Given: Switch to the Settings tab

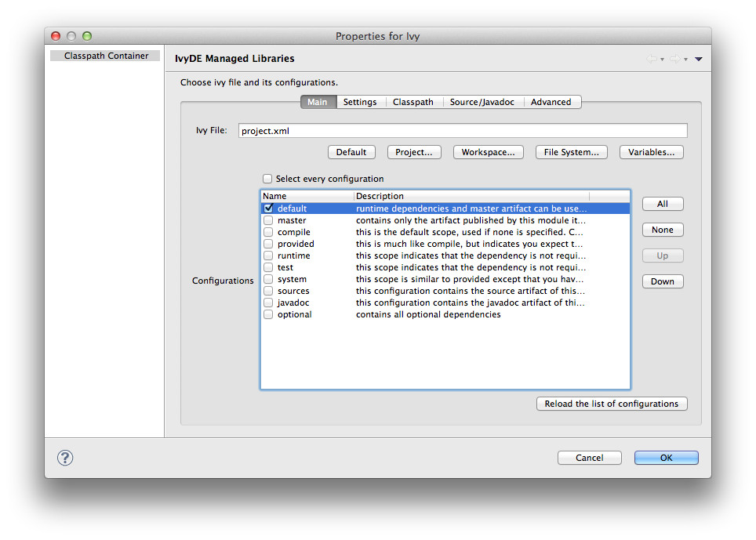Looking at the screenshot, I should [x=360, y=102].
